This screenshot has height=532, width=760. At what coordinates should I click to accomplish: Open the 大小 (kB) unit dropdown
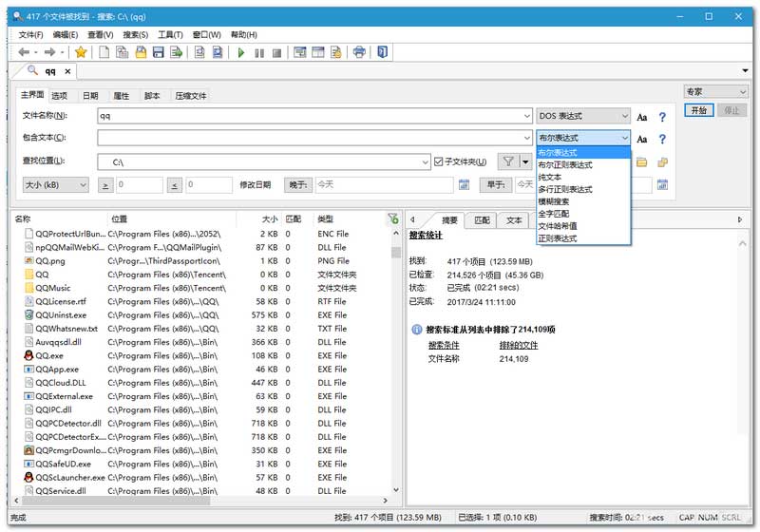(x=55, y=184)
